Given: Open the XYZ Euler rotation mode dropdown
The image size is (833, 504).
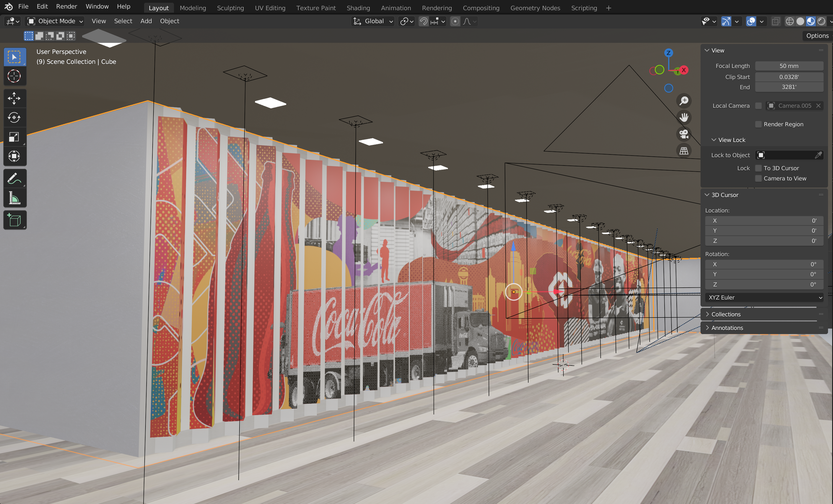Looking at the screenshot, I should pos(764,298).
